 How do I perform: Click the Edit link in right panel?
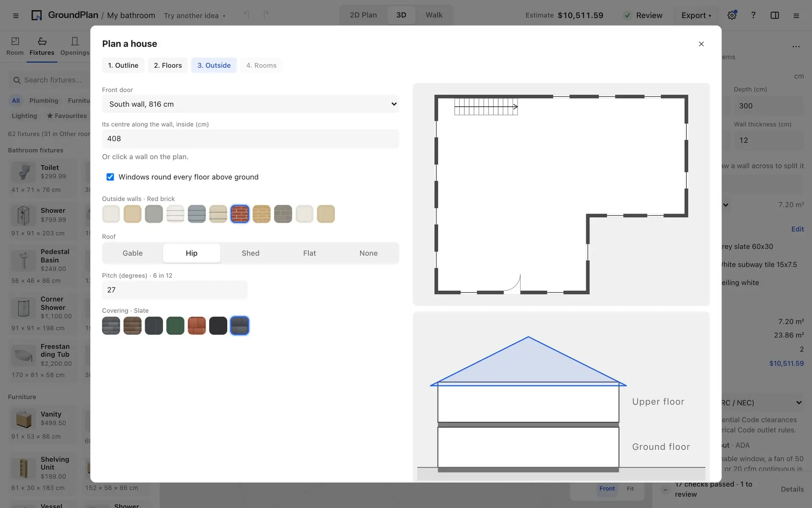pyautogui.click(x=798, y=229)
